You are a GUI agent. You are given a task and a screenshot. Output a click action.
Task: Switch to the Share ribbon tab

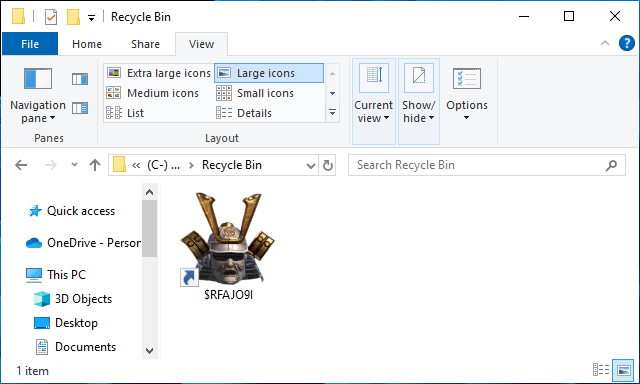pyautogui.click(x=145, y=44)
